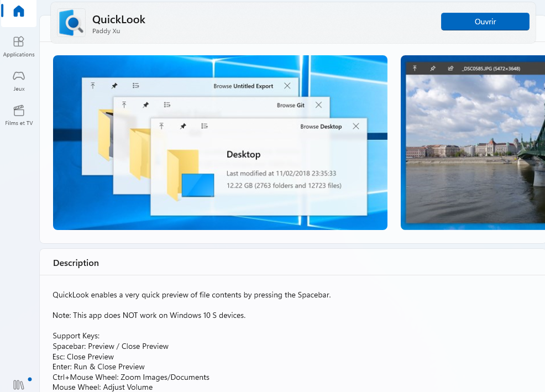Open the Applications section
Screen dimensions: 545x392
tap(19, 46)
